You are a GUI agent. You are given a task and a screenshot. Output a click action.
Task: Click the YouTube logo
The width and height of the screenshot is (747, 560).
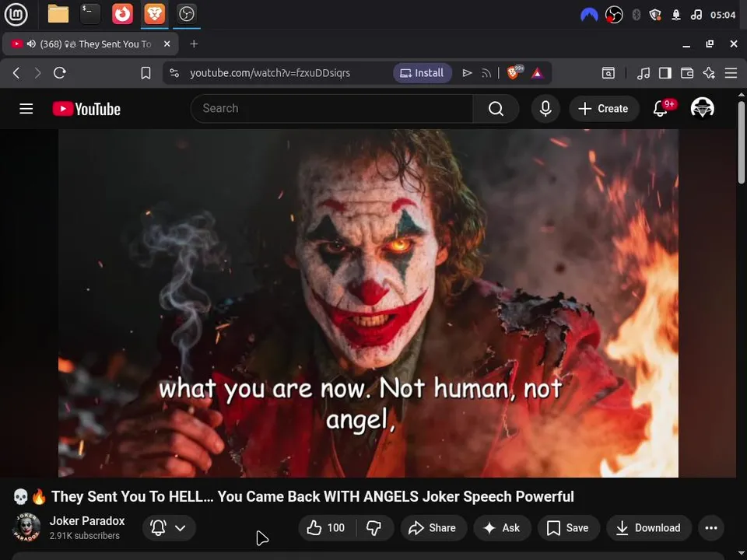click(x=86, y=109)
